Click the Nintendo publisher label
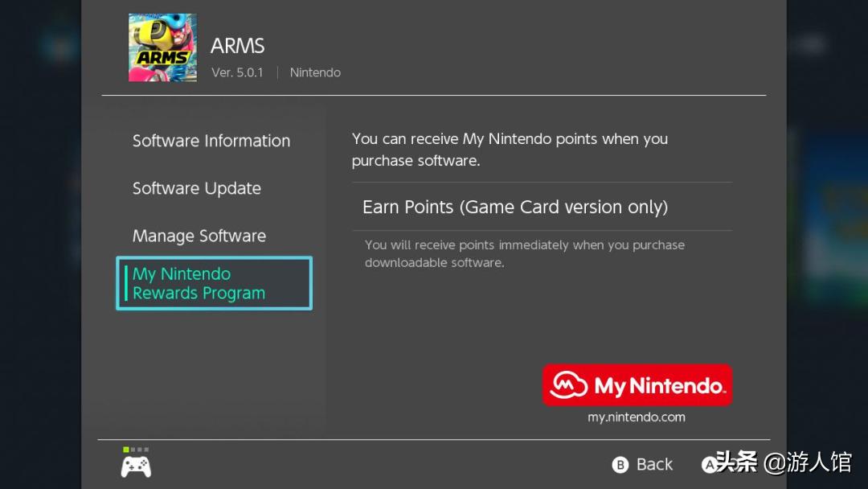This screenshot has height=489, width=868. pyautogui.click(x=315, y=72)
